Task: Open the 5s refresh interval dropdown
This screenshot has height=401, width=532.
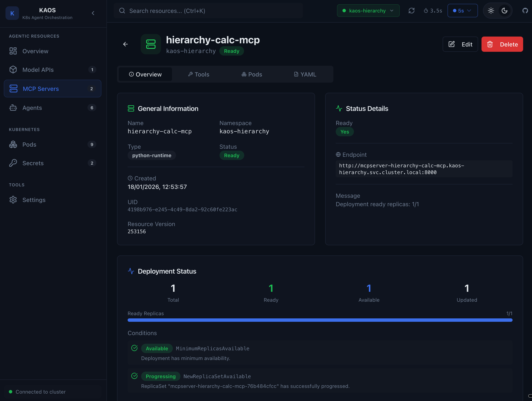Action: click(x=462, y=11)
